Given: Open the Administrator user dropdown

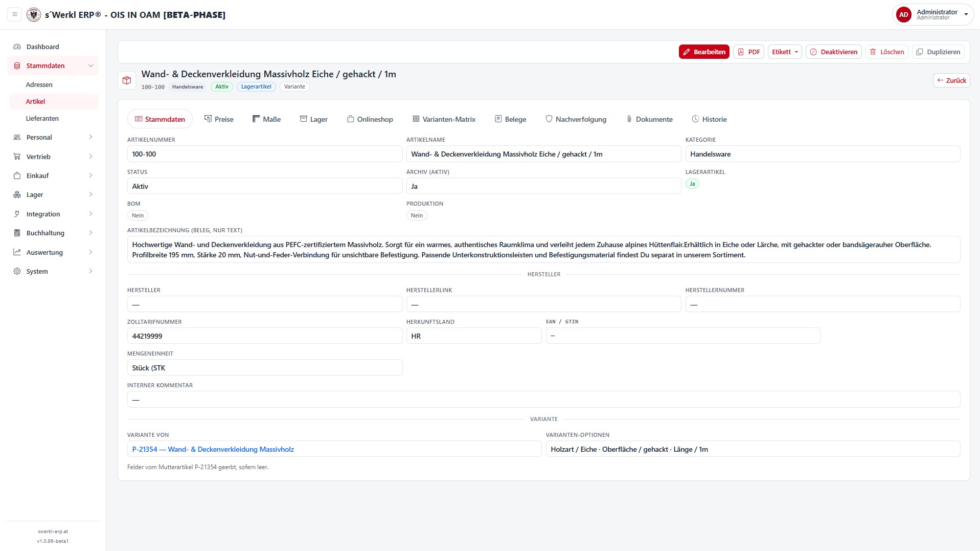Looking at the screenshot, I should click(932, 15).
